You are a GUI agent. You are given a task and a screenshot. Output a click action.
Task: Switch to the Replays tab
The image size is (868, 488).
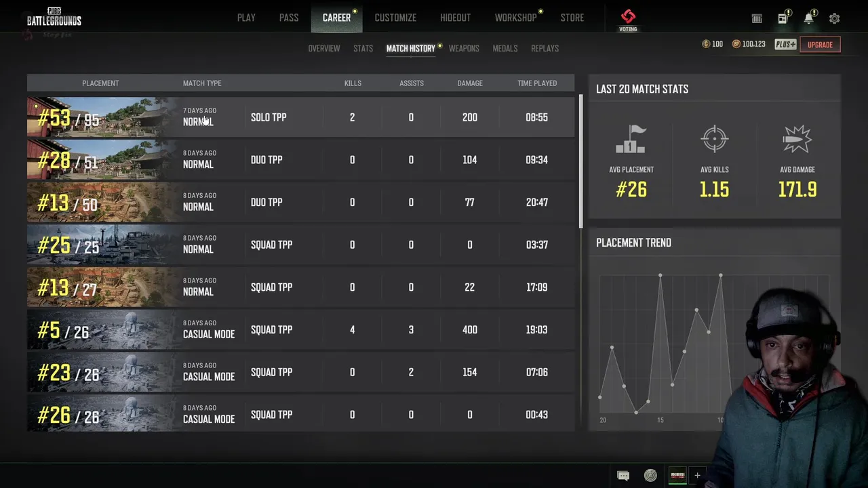[545, 48]
